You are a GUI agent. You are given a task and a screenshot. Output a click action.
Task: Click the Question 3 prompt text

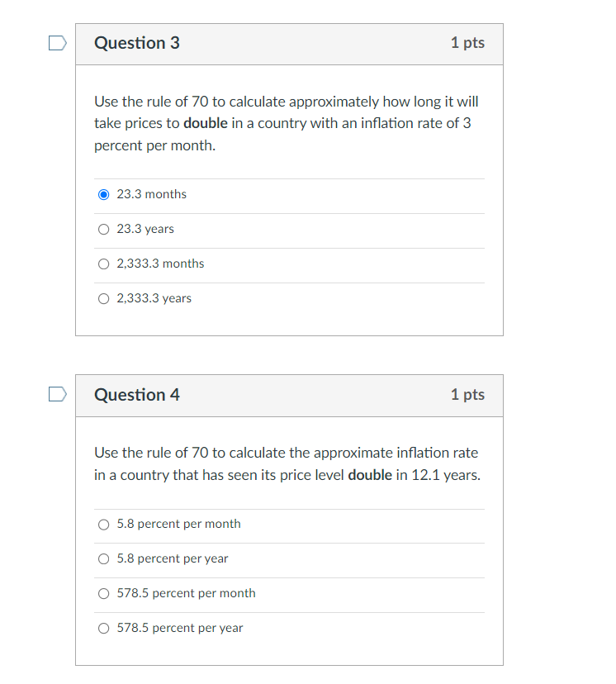click(x=287, y=123)
